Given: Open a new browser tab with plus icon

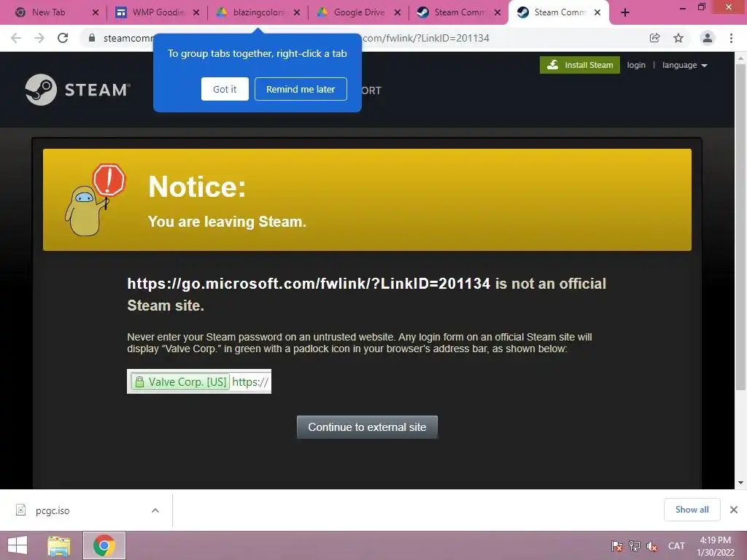Looking at the screenshot, I should click(625, 12).
